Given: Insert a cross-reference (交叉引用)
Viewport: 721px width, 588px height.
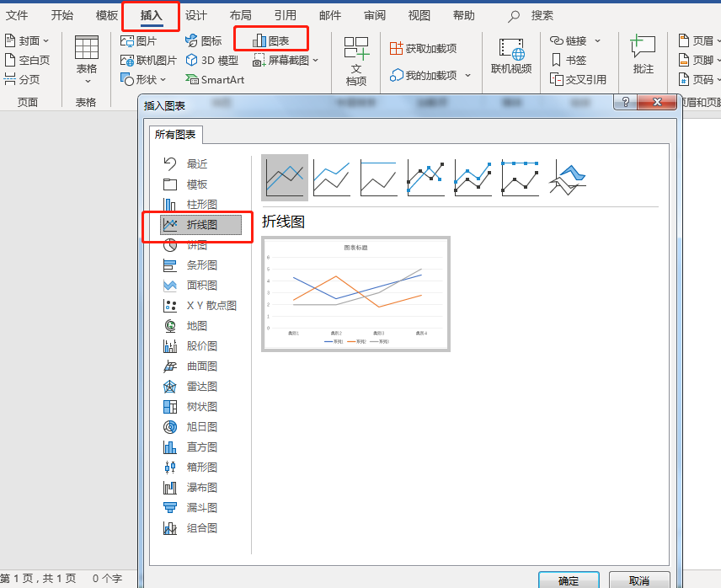Looking at the screenshot, I should point(578,79).
